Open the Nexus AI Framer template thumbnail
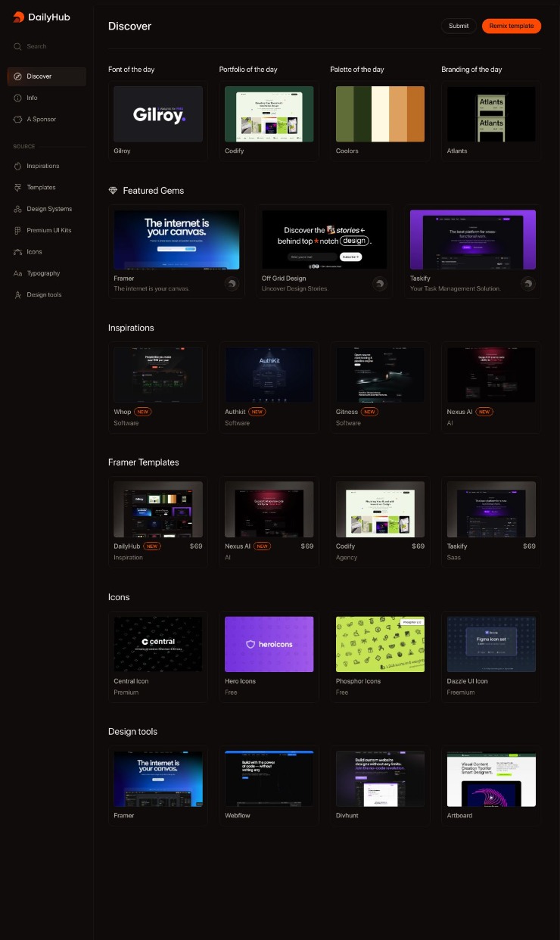The height and width of the screenshot is (940, 560). (269, 509)
